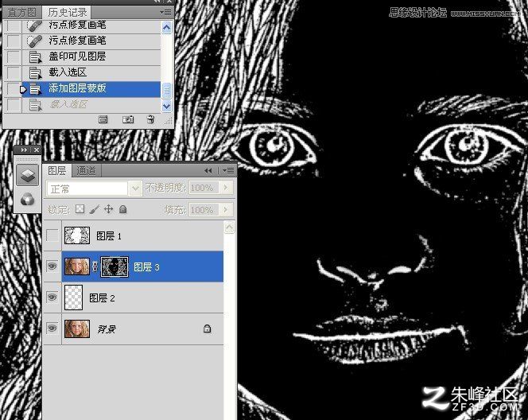Expand the collapsed dock with double-arrow
Image resolution: width=528 pixels, height=420 pixels.
(x=24, y=150)
